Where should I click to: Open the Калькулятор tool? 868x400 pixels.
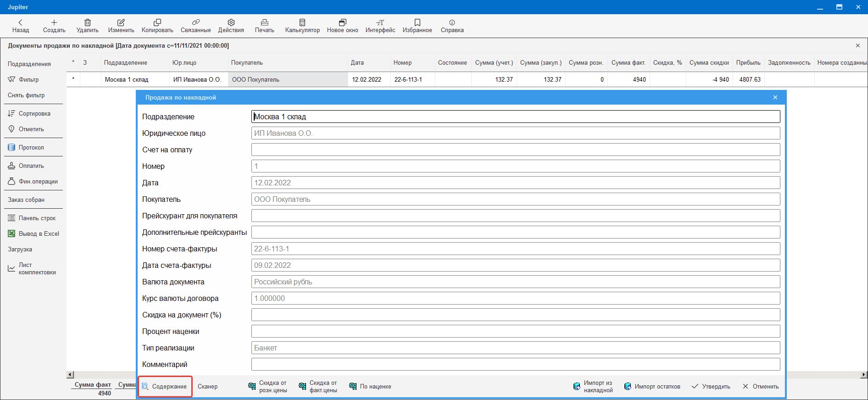pos(302,26)
